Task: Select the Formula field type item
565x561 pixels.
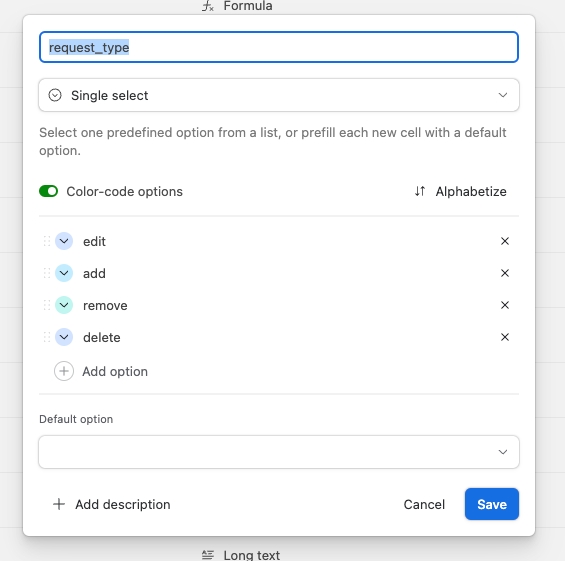Action: pyautogui.click(x=238, y=6)
